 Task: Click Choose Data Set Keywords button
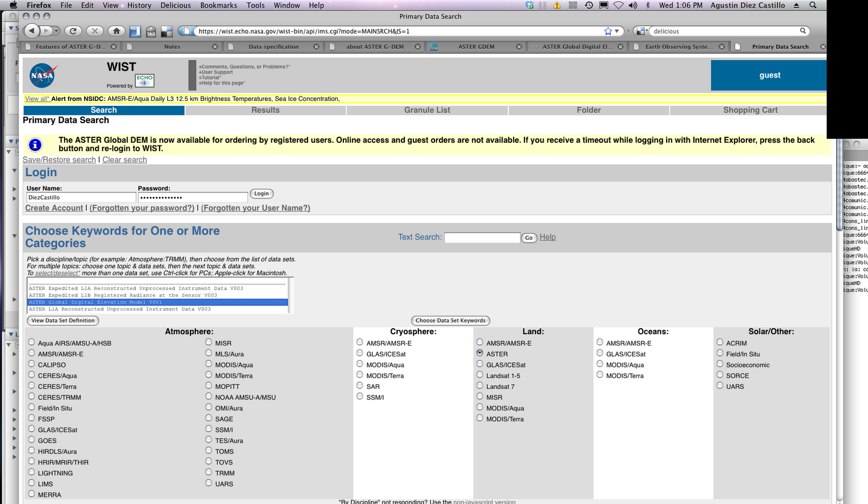[x=450, y=321]
